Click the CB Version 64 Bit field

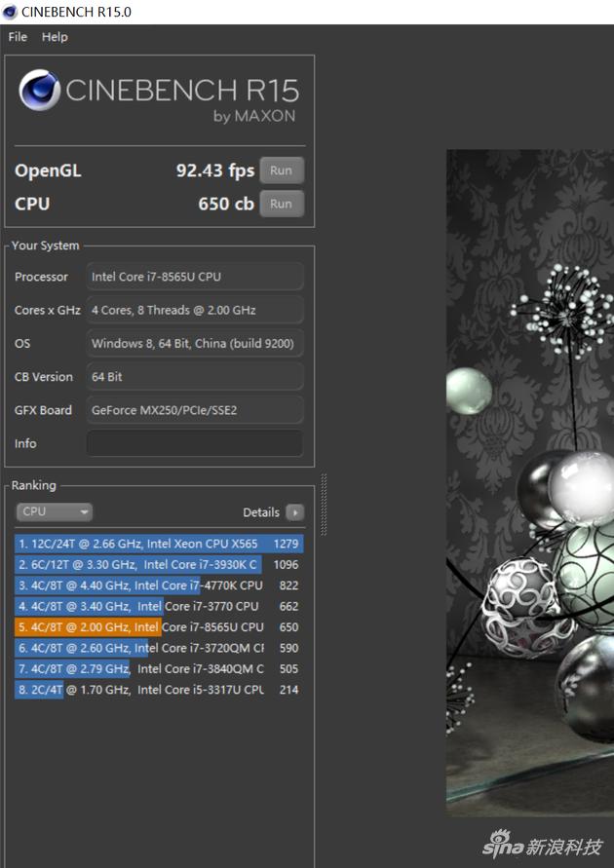tap(195, 376)
